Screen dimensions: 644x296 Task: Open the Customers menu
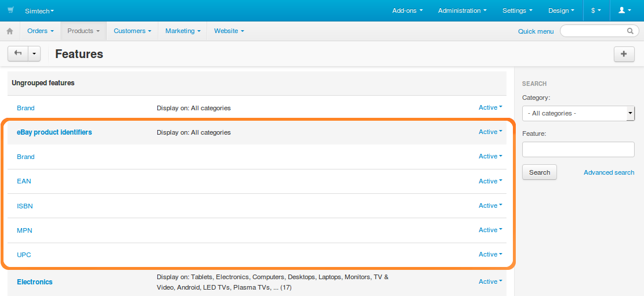[x=133, y=31]
